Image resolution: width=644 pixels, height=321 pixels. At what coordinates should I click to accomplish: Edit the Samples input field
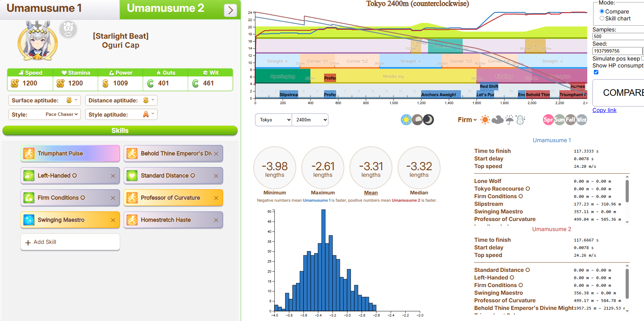(x=618, y=36)
